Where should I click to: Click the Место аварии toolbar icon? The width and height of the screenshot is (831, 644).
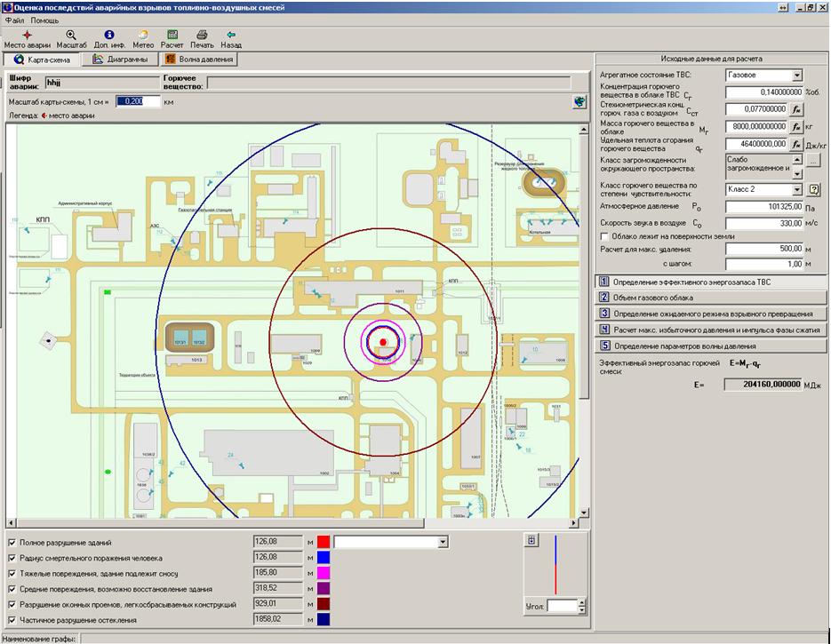click(26, 35)
